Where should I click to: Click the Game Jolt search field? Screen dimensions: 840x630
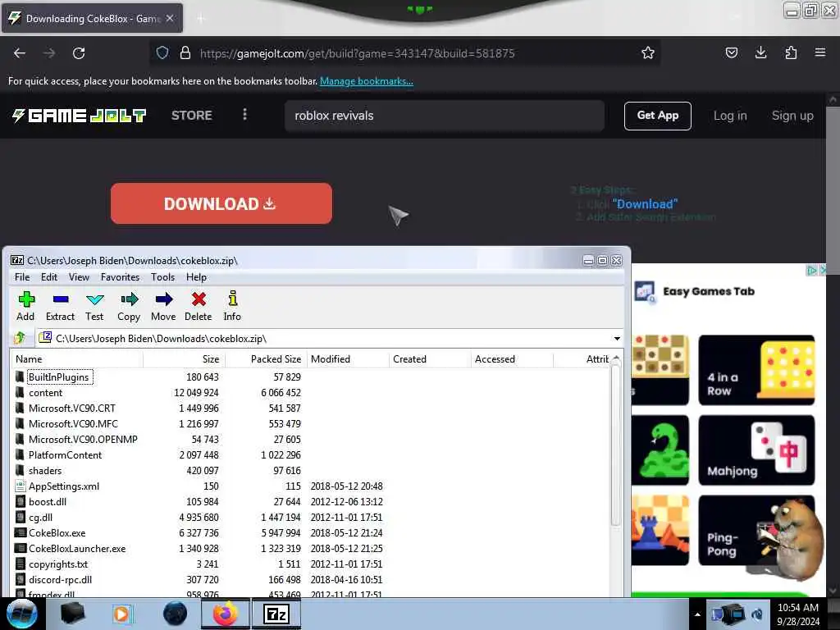445,116
